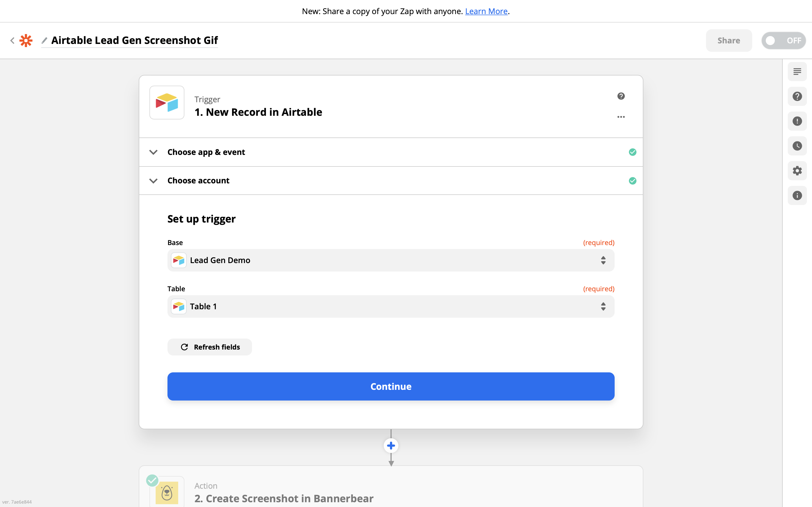Screen dimensions: 812x507
Task: Add a step with the plus button
Action: click(391, 446)
